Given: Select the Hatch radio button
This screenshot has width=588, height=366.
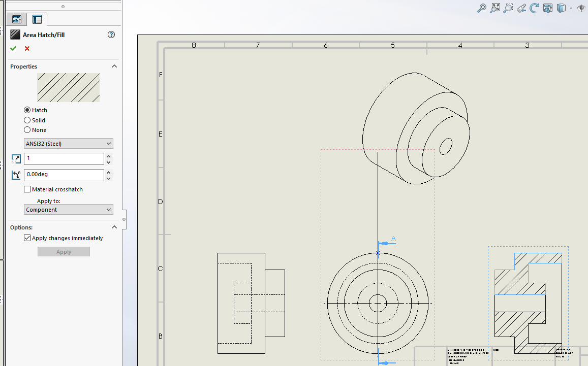Looking at the screenshot, I should pyautogui.click(x=27, y=110).
